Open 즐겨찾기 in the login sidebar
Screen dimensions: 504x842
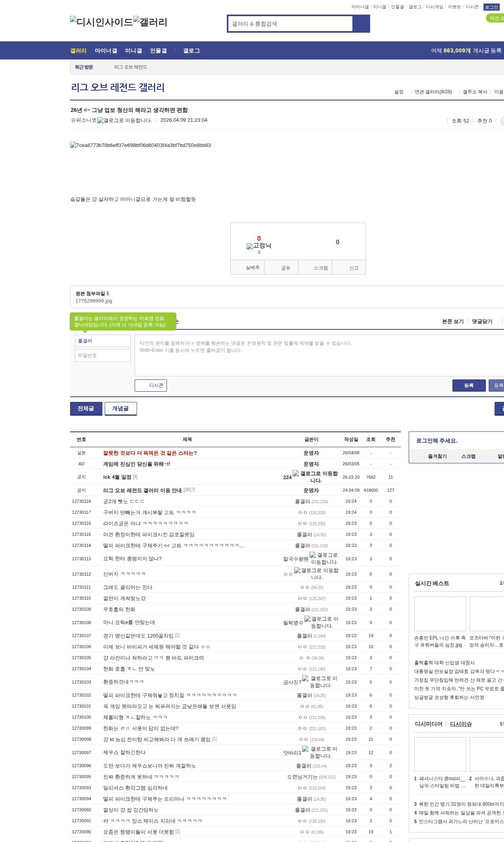(x=437, y=456)
